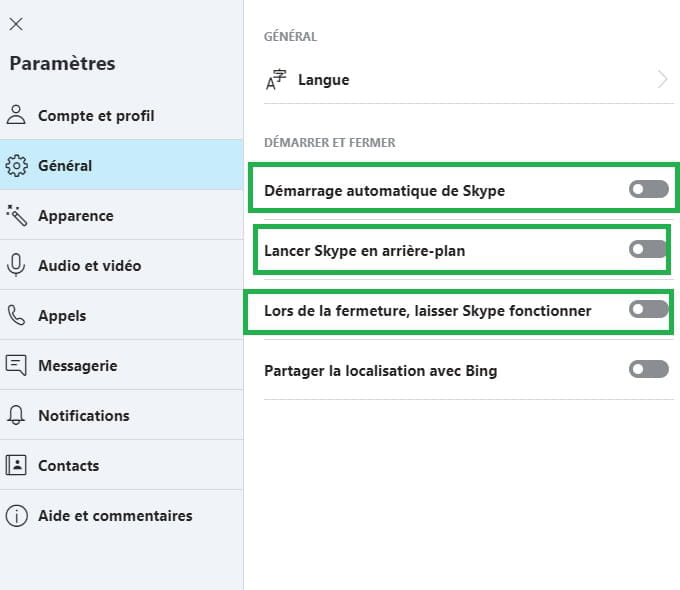This screenshot has height=590, width=680.
Task: Toggle Partager la localisation avec Bing
Action: 649,369
